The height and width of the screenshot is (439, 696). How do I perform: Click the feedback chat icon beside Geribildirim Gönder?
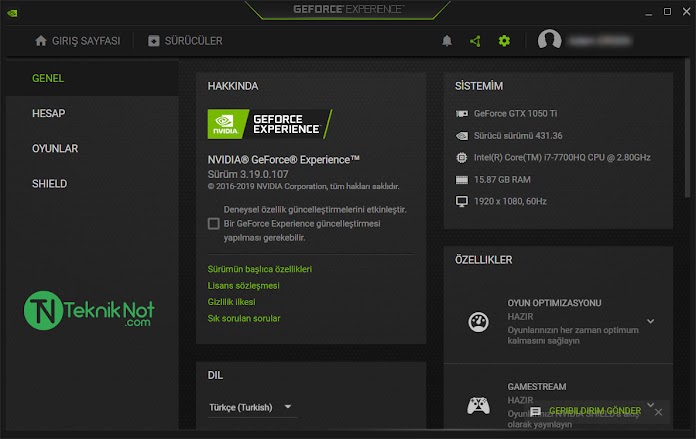[x=536, y=411]
